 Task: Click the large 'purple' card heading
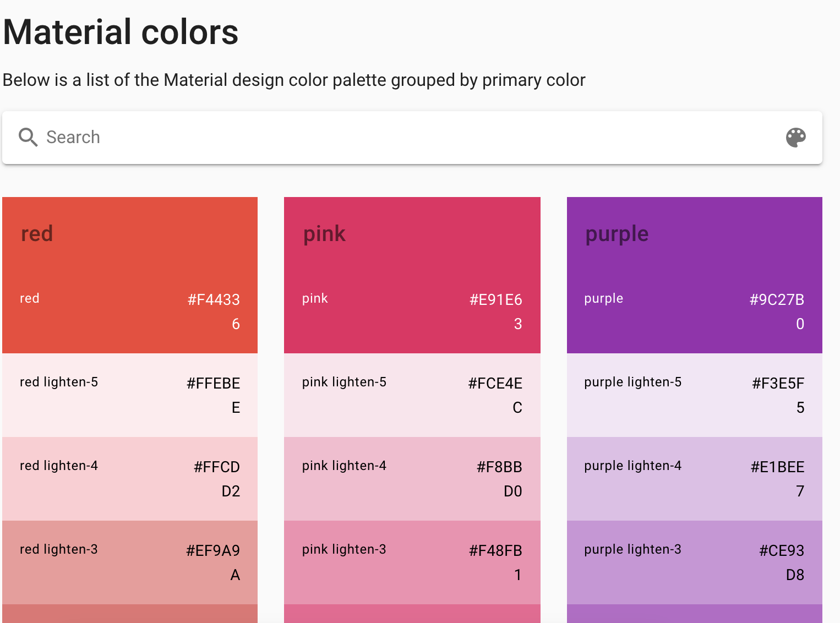click(x=617, y=234)
